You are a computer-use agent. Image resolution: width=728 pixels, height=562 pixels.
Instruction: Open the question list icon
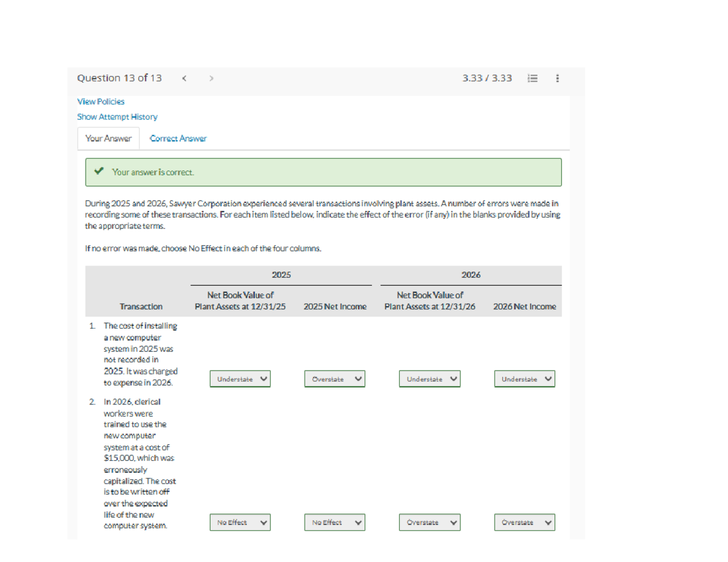tap(533, 78)
